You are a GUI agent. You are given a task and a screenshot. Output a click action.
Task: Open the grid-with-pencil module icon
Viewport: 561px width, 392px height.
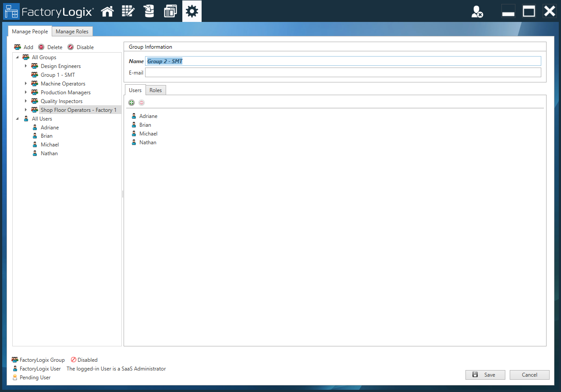pyautogui.click(x=128, y=11)
